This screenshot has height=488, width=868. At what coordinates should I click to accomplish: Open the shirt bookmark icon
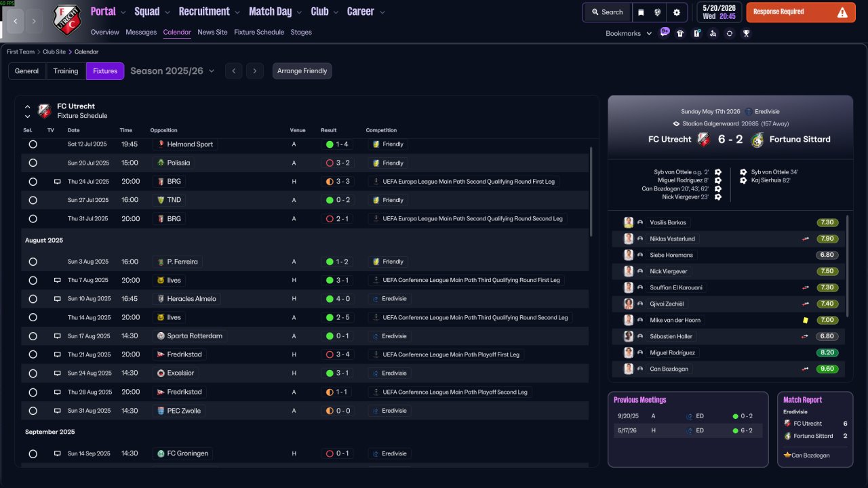(x=680, y=33)
